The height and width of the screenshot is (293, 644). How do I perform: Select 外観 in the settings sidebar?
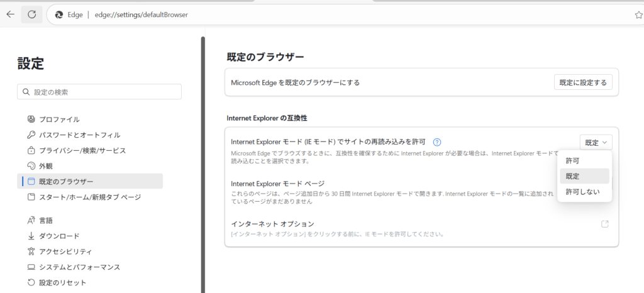click(46, 166)
